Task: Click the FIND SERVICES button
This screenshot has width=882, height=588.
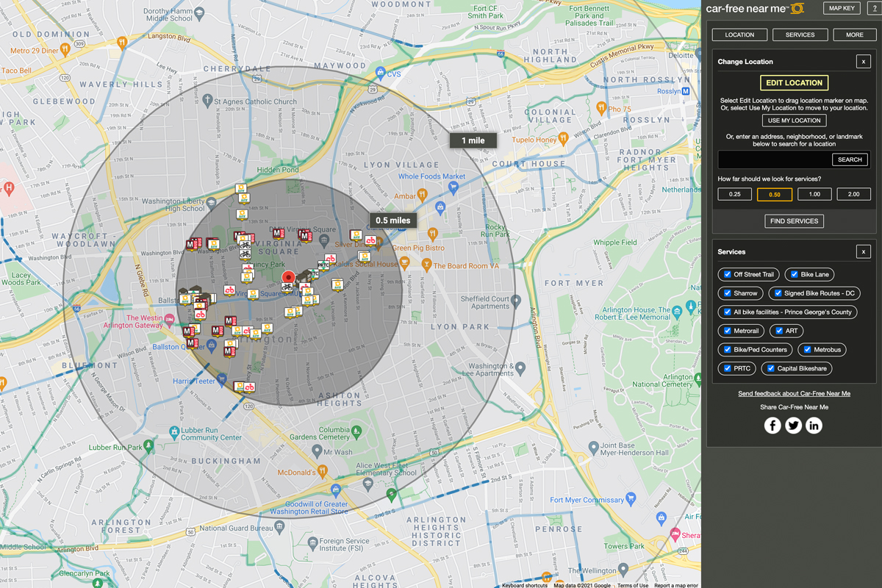Action: tap(794, 221)
